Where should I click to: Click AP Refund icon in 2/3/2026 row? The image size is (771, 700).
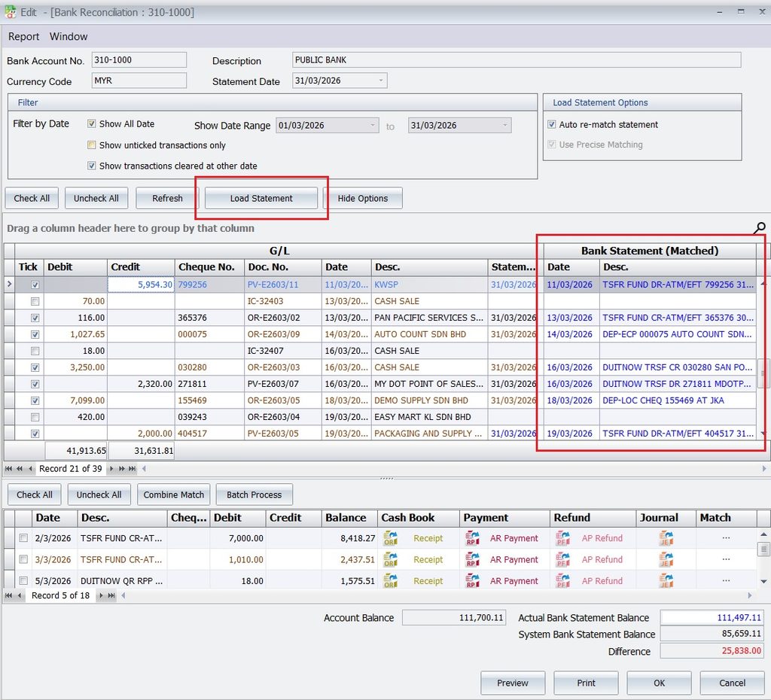click(x=563, y=538)
